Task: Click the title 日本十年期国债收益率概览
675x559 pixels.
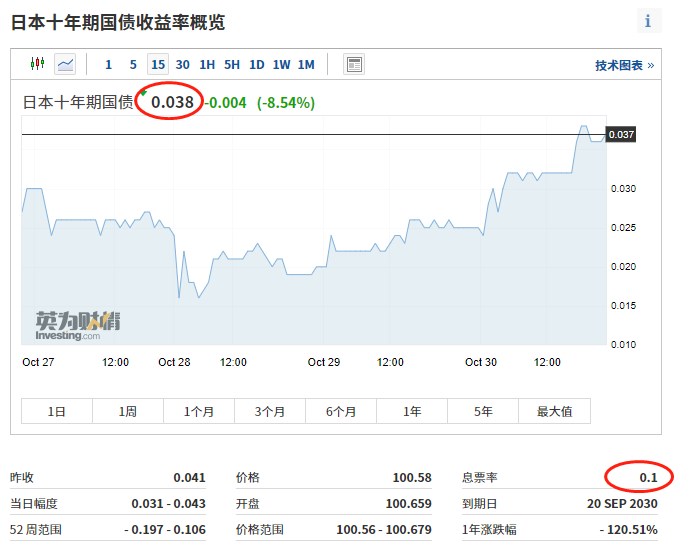Action: tap(118, 22)
